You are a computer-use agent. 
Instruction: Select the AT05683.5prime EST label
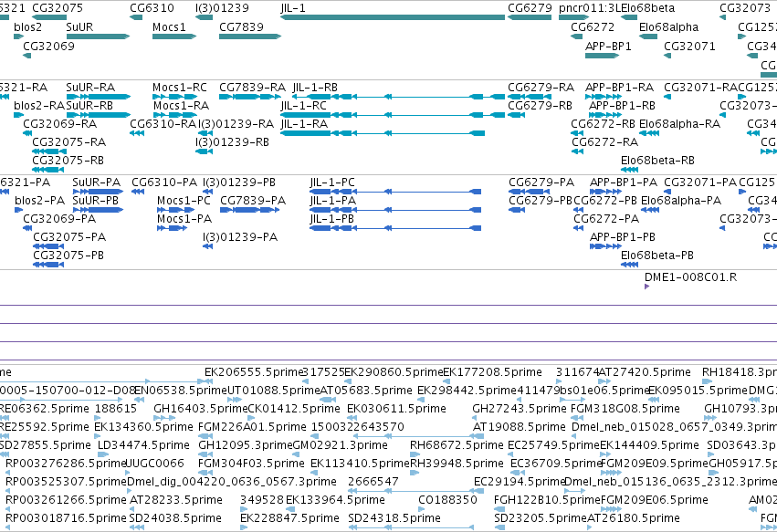(366, 391)
